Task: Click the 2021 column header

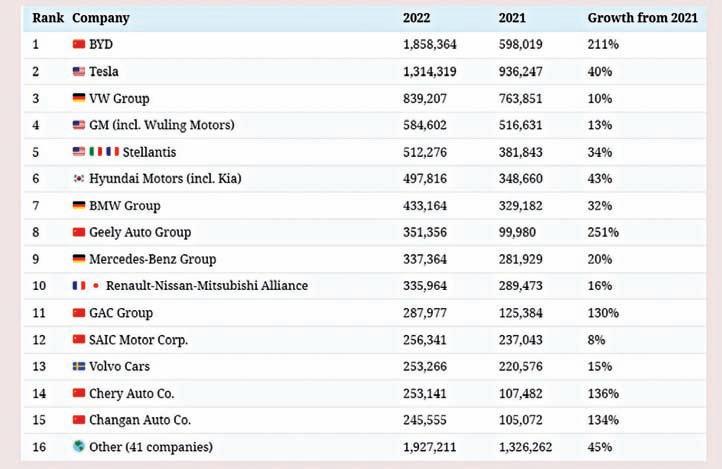Action: (512, 18)
